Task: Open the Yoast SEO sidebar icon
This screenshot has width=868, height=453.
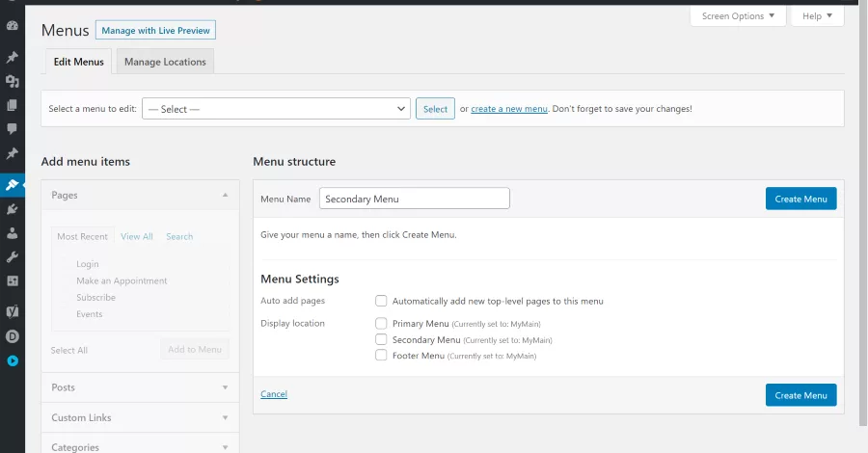Action: click(x=13, y=311)
